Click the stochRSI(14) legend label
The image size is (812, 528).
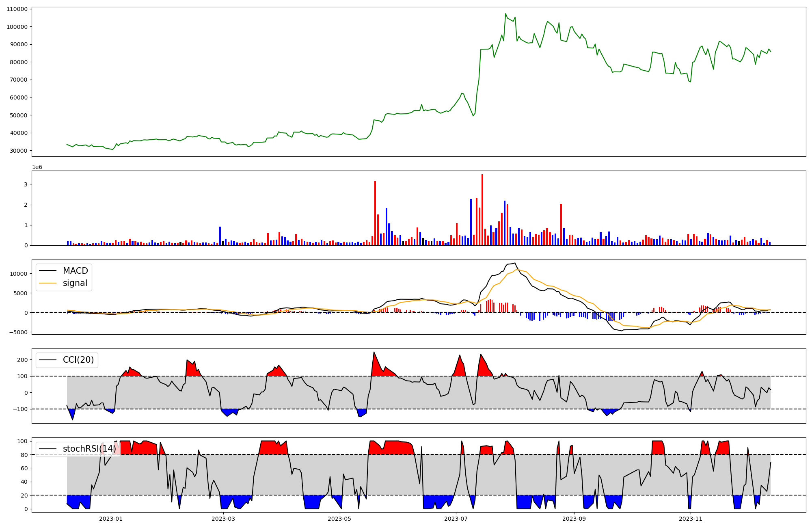coord(89,449)
